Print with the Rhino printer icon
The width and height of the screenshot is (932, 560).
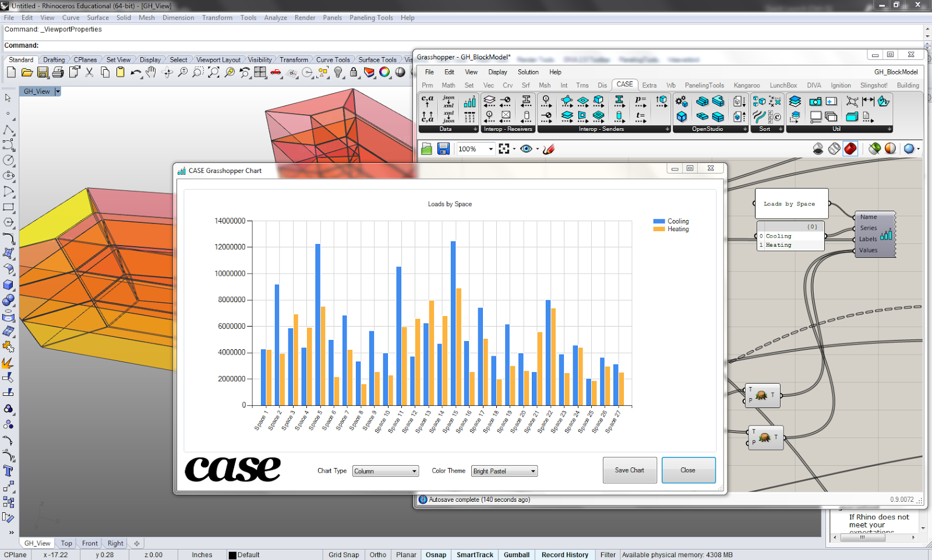click(58, 72)
